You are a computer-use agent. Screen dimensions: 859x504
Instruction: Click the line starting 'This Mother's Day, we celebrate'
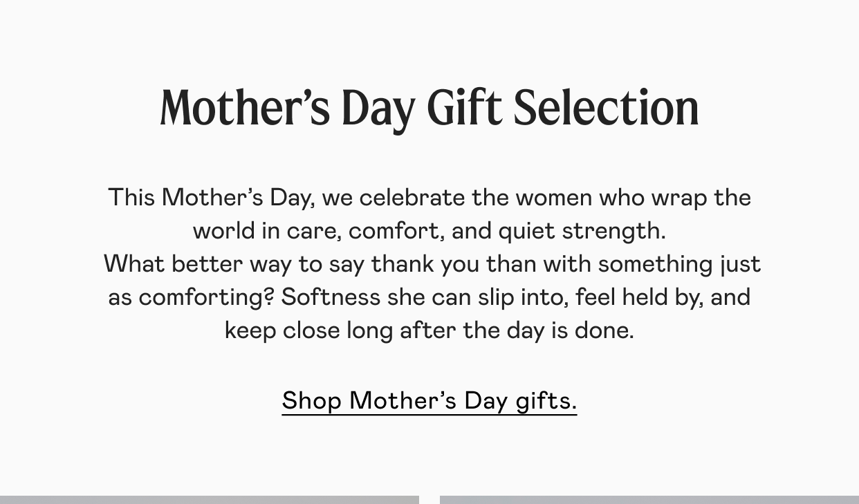[429, 198]
